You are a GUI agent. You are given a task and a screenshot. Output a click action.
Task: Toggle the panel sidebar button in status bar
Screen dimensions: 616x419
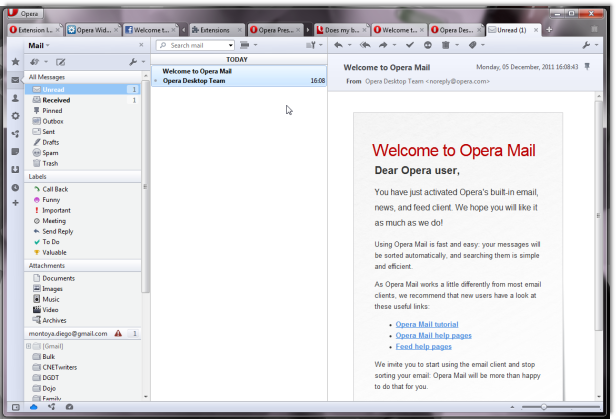pos(16,407)
